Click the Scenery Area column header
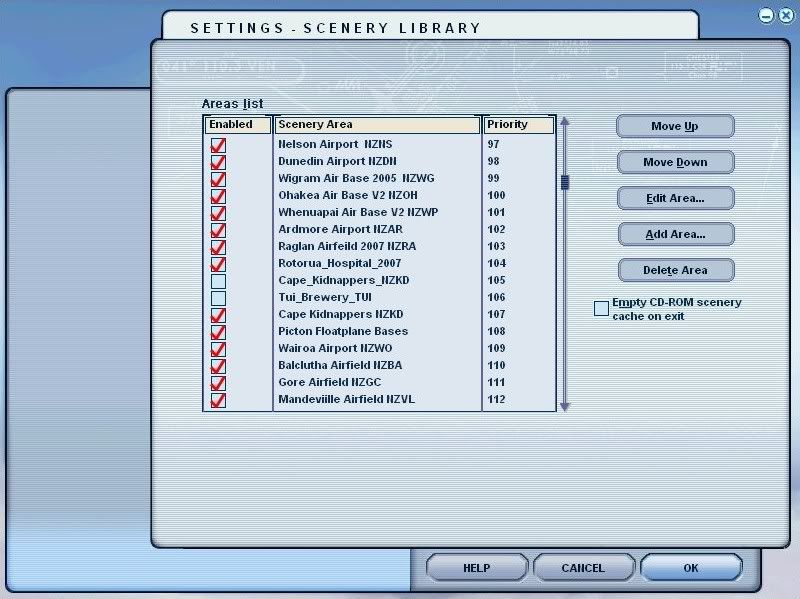This screenshot has width=800, height=599. 377,125
